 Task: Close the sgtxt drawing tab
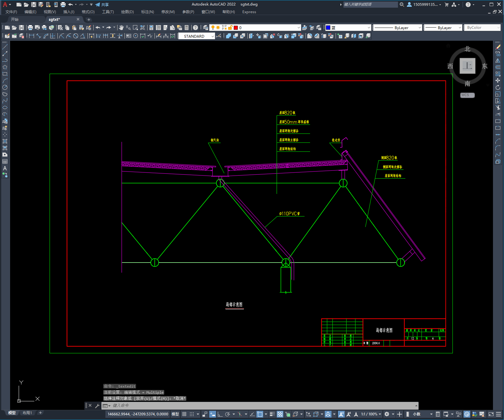78,19
